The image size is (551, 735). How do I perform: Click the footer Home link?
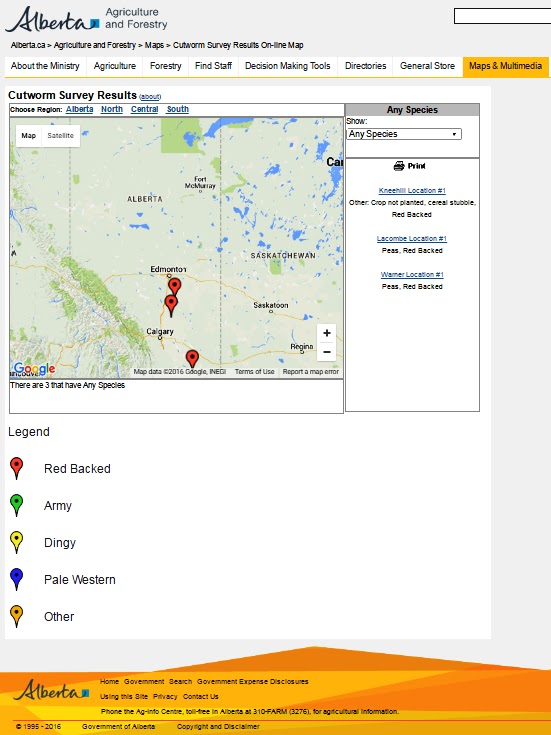pyautogui.click(x=109, y=682)
